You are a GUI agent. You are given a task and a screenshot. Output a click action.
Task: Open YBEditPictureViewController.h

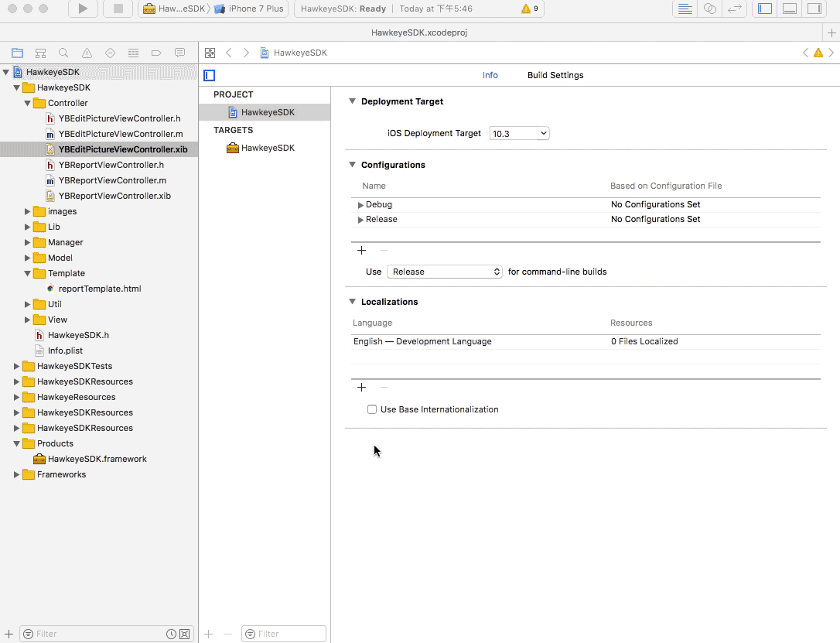[x=119, y=118]
